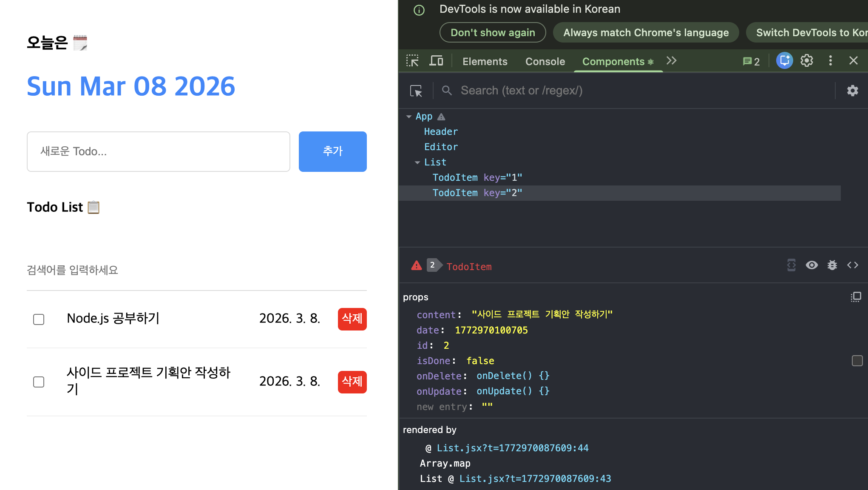868x490 pixels.
Task: Toggle the device toolbar icon
Action: 436,61
